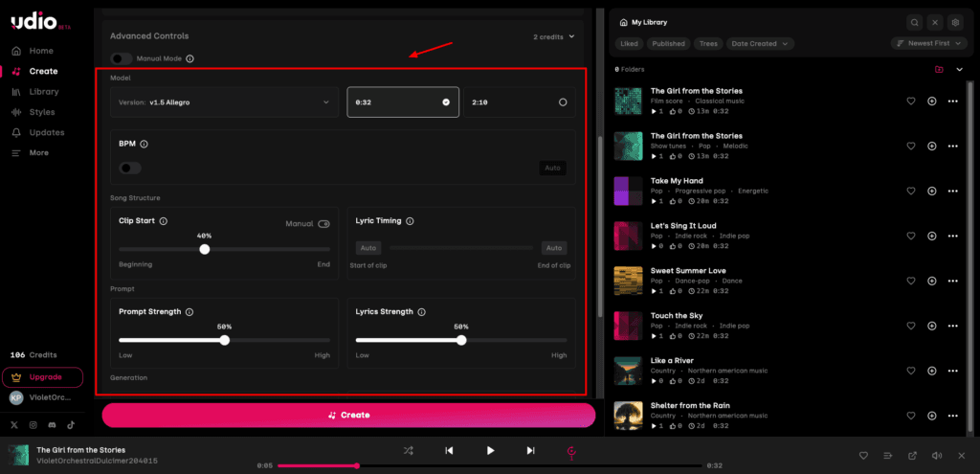Filter library by Trees
This screenshot has width=980, height=474.
pos(708,44)
